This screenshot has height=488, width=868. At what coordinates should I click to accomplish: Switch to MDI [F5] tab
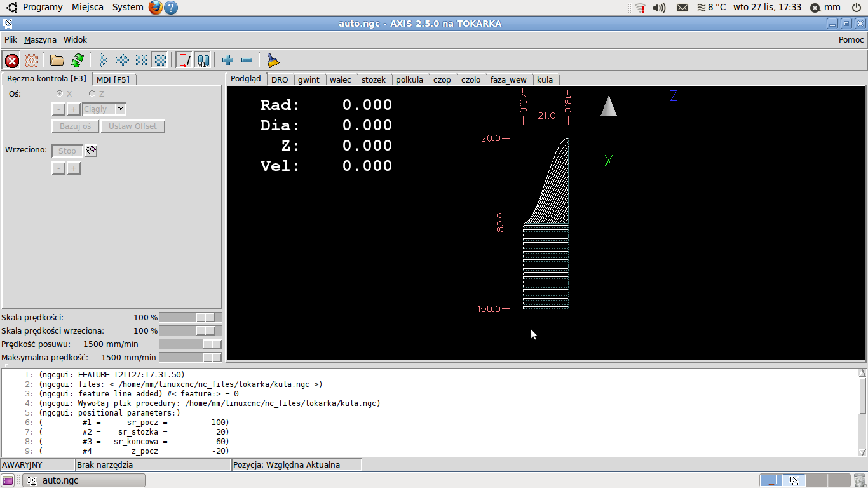point(113,79)
